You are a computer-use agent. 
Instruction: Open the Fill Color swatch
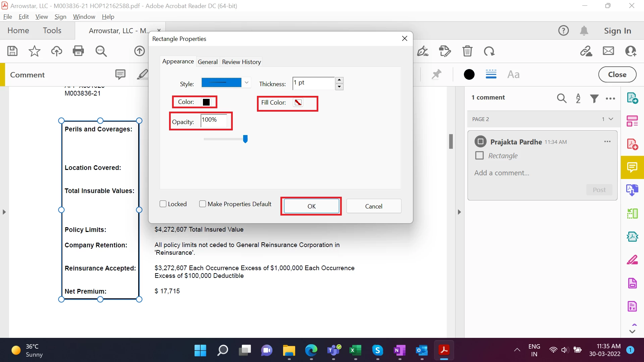298,103
